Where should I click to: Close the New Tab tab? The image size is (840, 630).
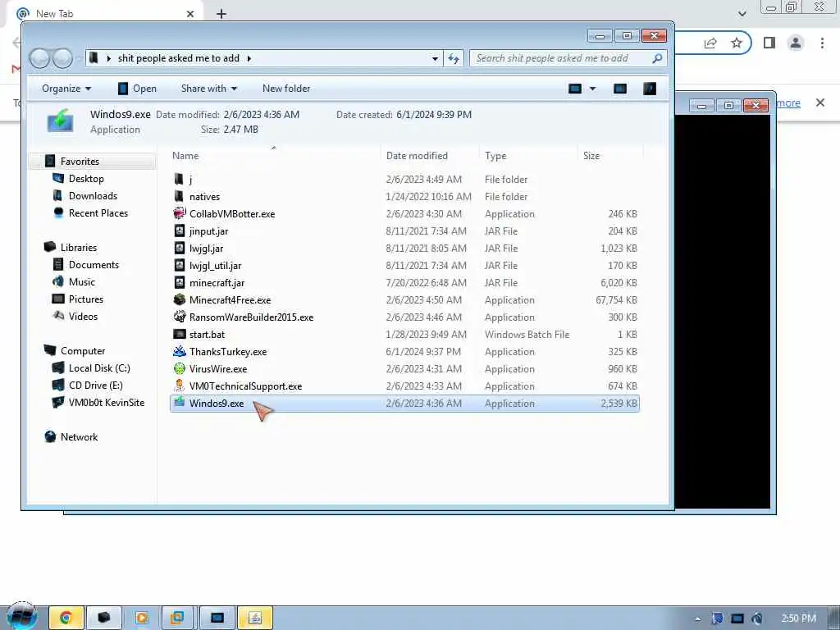pyautogui.click(x=190, y=14)
